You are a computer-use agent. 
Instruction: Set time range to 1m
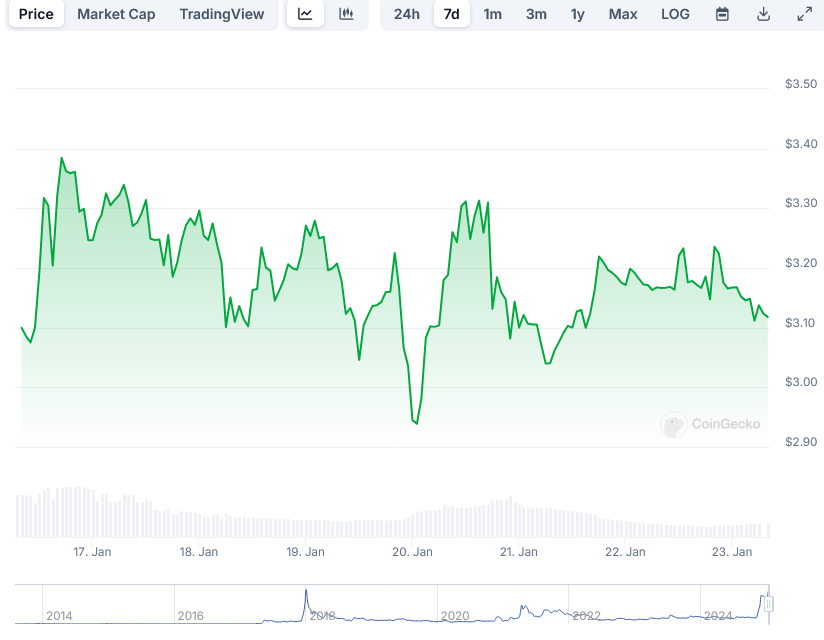click(493, 14)
